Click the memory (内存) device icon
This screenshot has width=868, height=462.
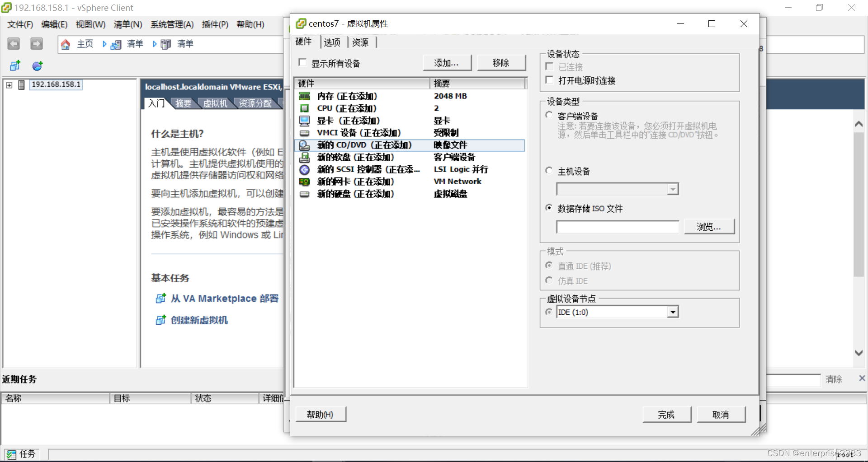(x=305, y=96)
